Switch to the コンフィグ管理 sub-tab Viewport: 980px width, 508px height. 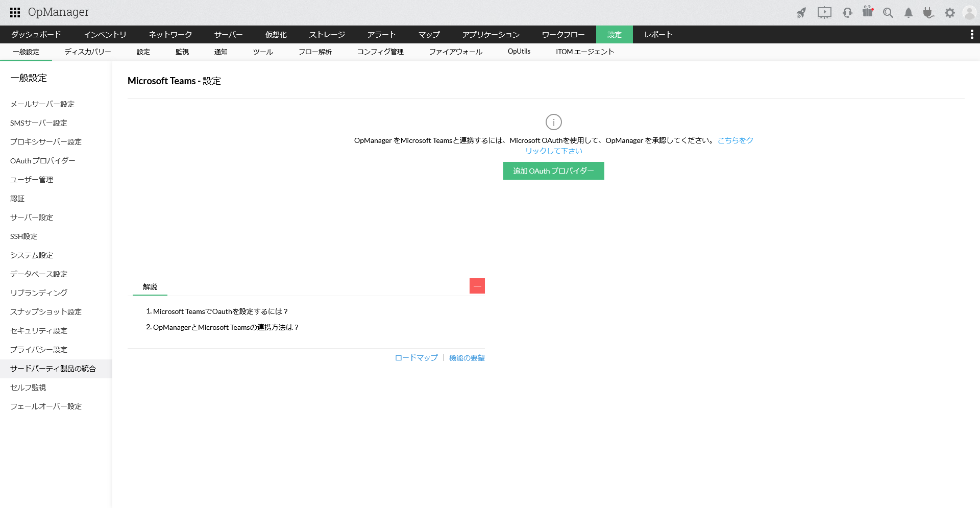pos(380,52)
